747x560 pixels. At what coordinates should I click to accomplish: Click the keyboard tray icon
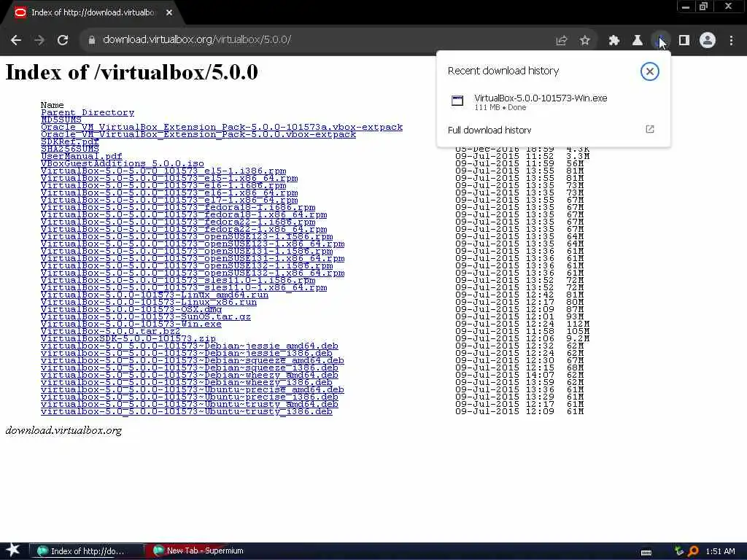(x=646, y=553)
